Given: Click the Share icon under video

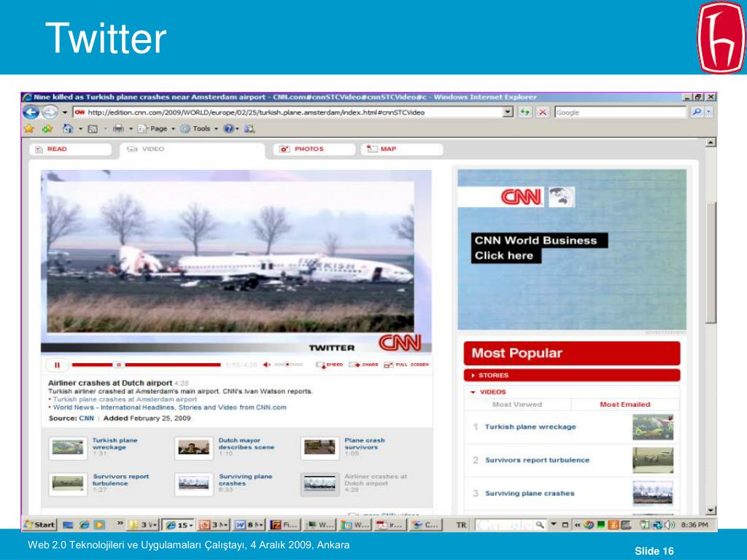Looking at the screenshot, I should point(363,365).
